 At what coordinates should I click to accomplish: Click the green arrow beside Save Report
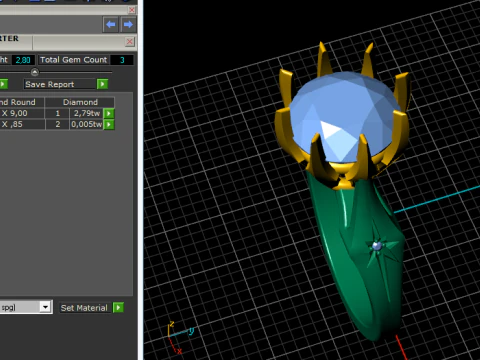click(x=102, y=84)
